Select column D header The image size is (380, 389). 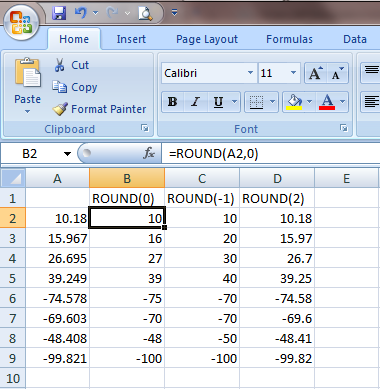(x=277, y=178)
